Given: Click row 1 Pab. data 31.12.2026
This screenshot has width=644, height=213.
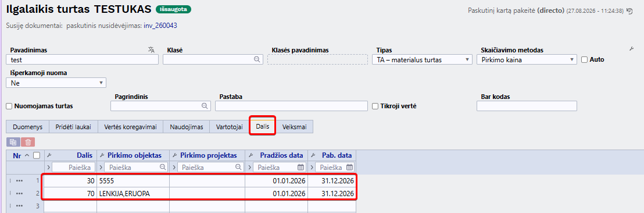Looking at the screenshot, I should pos(332,181).
